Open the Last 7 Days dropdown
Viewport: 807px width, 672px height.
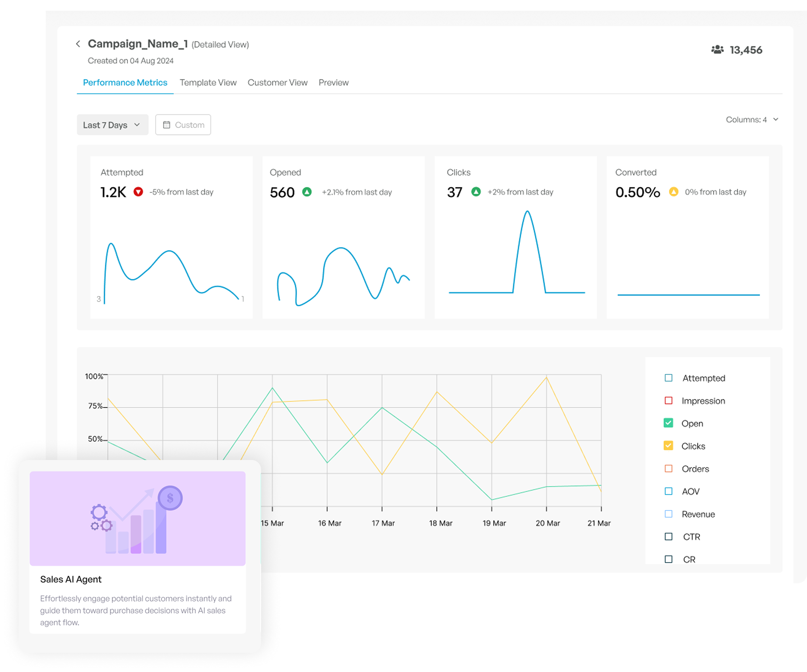(x=112, y=124)
